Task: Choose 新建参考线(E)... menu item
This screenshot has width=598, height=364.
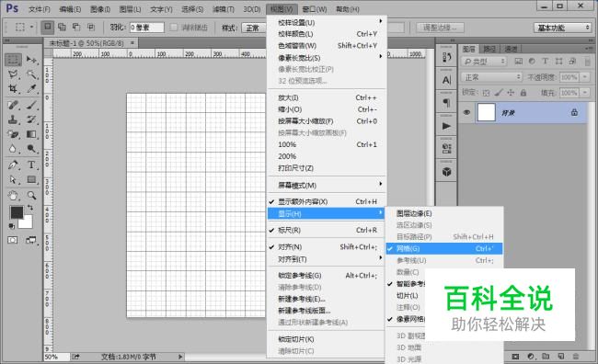Action: point(326,299)
